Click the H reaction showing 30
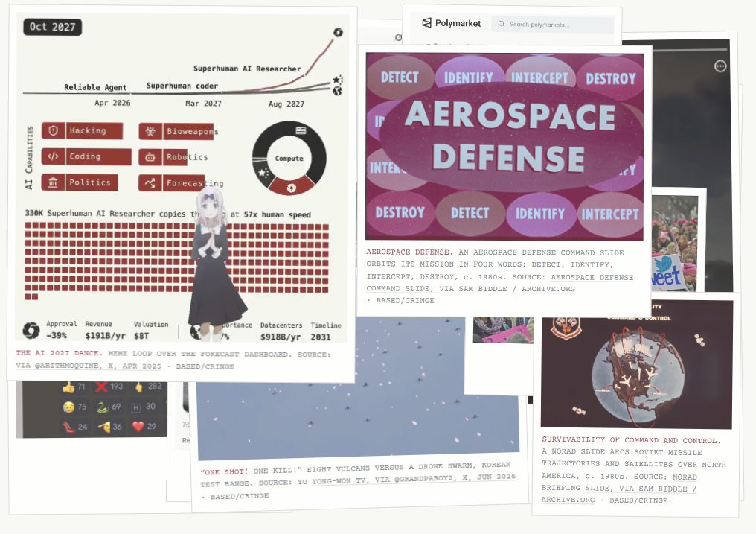756x534 pixels. tap(144, 407)
